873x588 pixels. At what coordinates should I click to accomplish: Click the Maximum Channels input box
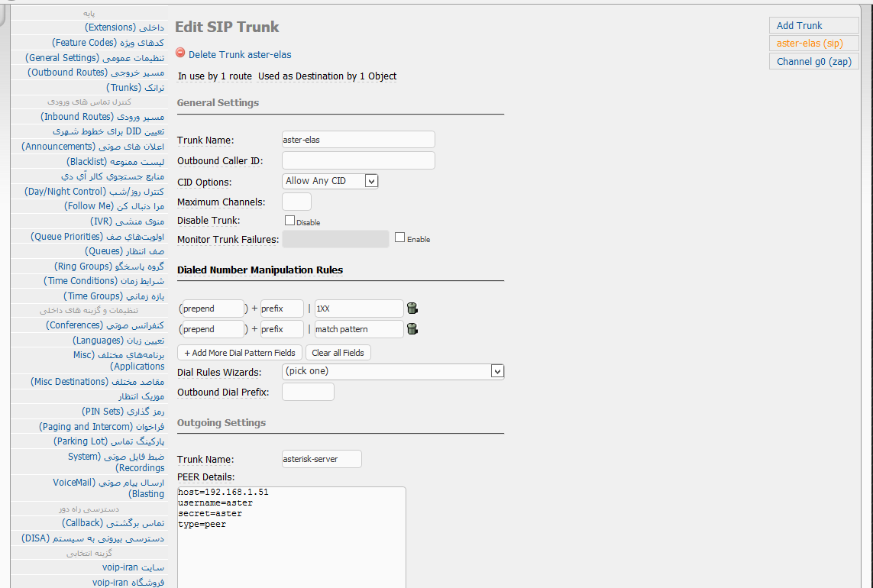pos(296,202)
